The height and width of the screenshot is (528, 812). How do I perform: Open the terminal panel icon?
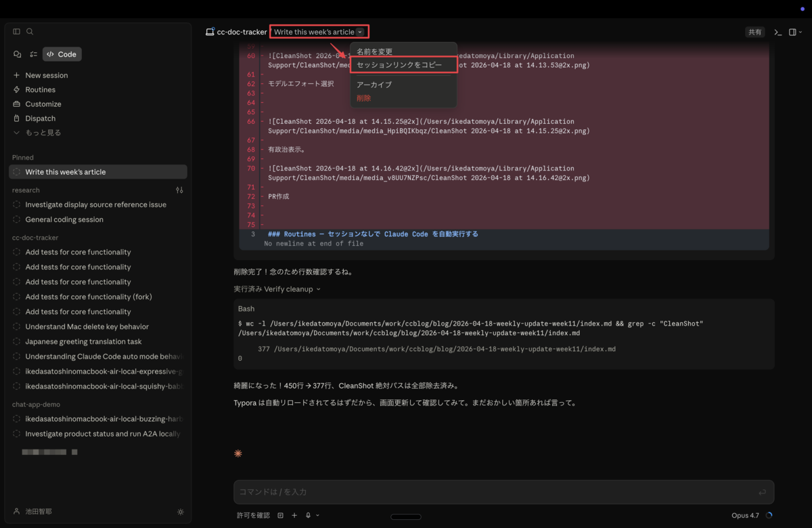[x=778, y=32]
